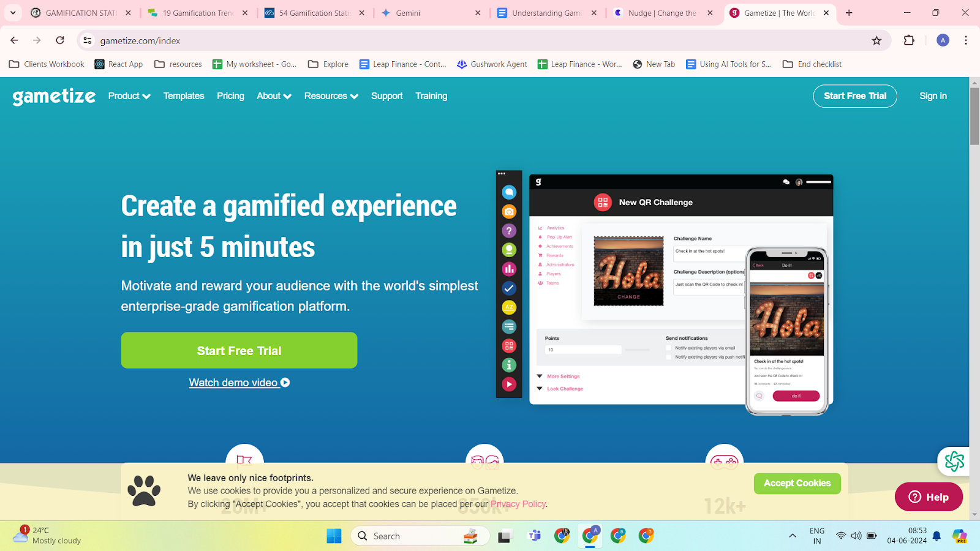The height and width of the screenshot is (551, 980).
Task: Open the Chrome profile avatar
Action: pos(943,40)
